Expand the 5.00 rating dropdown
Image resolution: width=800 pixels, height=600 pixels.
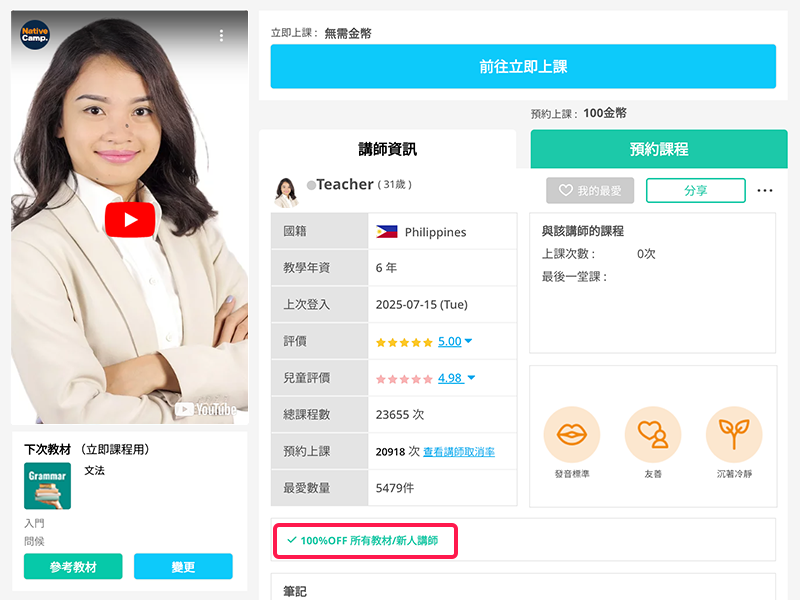451,341
